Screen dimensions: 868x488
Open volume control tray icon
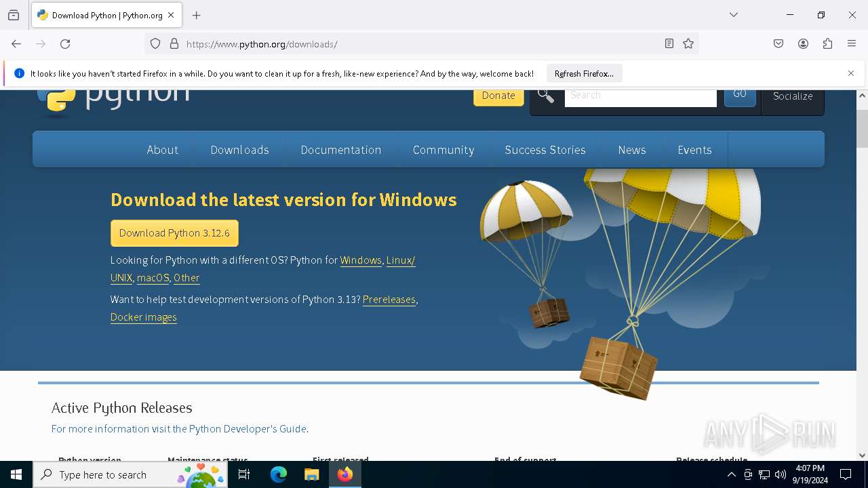point(781,475)
